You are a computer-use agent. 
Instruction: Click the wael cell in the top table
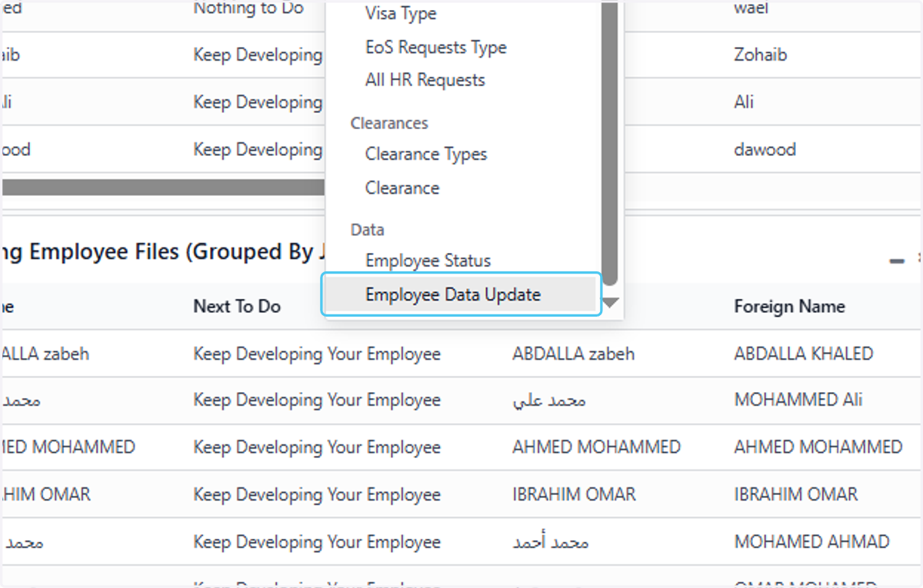pyautogui.click(x=751, y=9)
